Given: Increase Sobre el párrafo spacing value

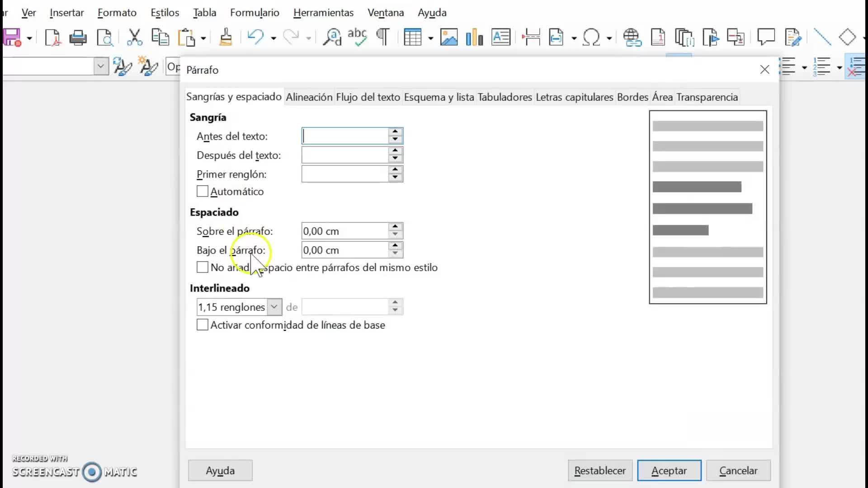Looking at the screenshot, I should (395, 227).
